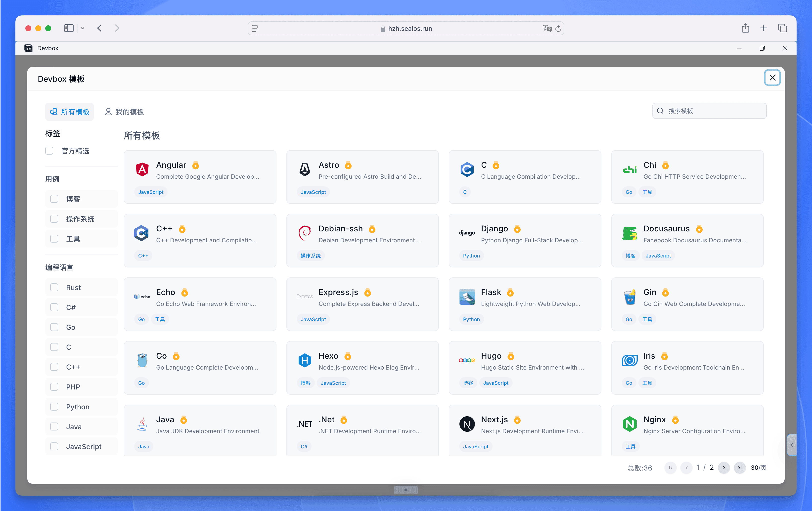Check the JavaScript language filter
Screen dimensions: 812x511
pos(54,446)
